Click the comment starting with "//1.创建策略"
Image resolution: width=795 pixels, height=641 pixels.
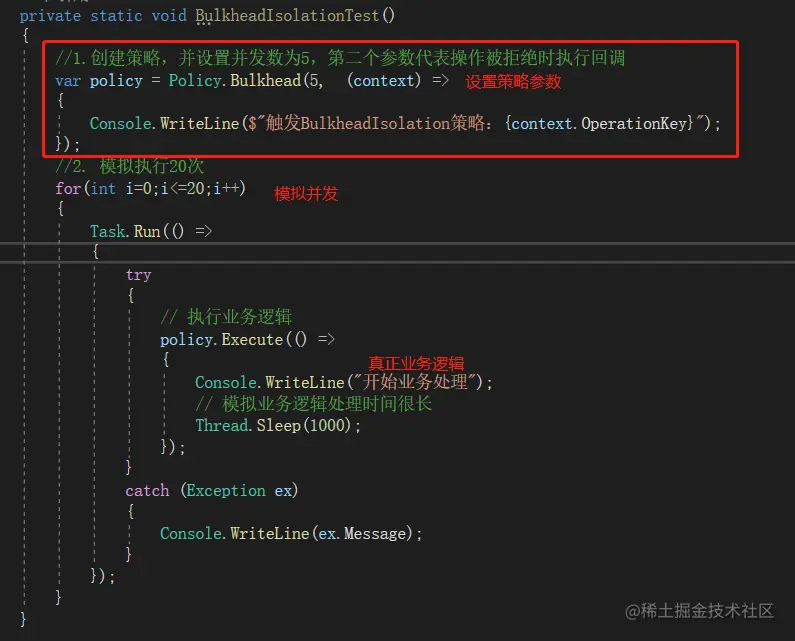tap(340, 58)
